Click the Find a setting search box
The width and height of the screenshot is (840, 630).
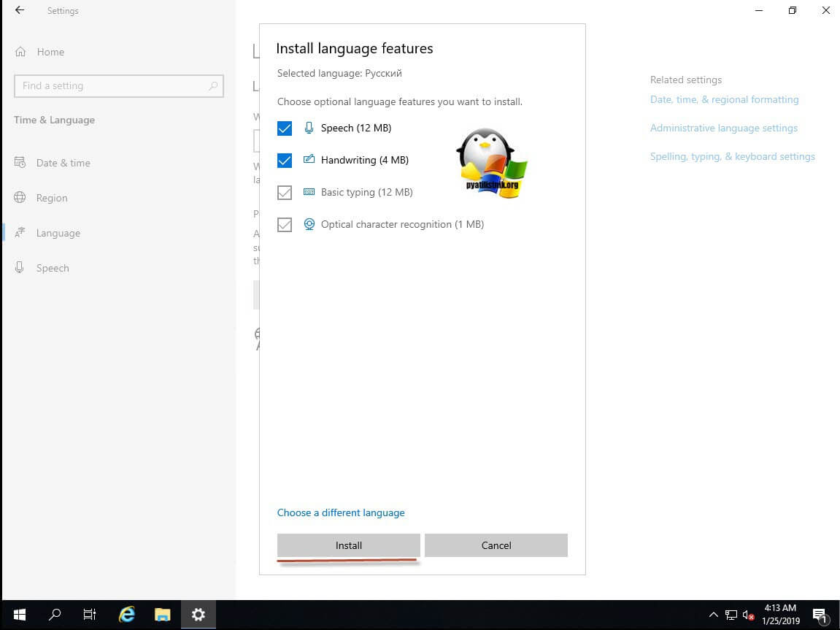(x=109, y=86)
